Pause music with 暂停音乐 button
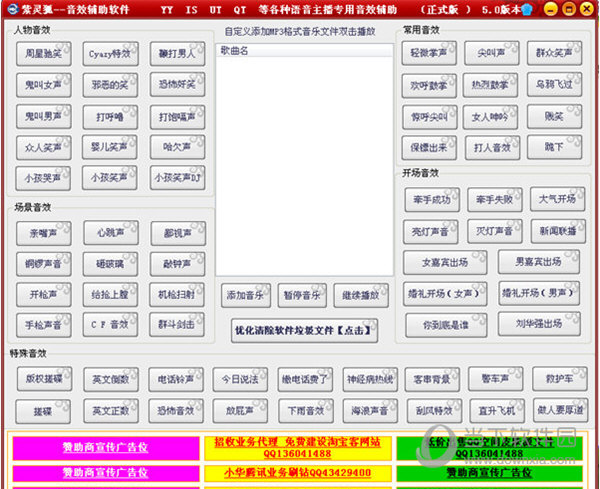600x489 pixels. (302, 295)
